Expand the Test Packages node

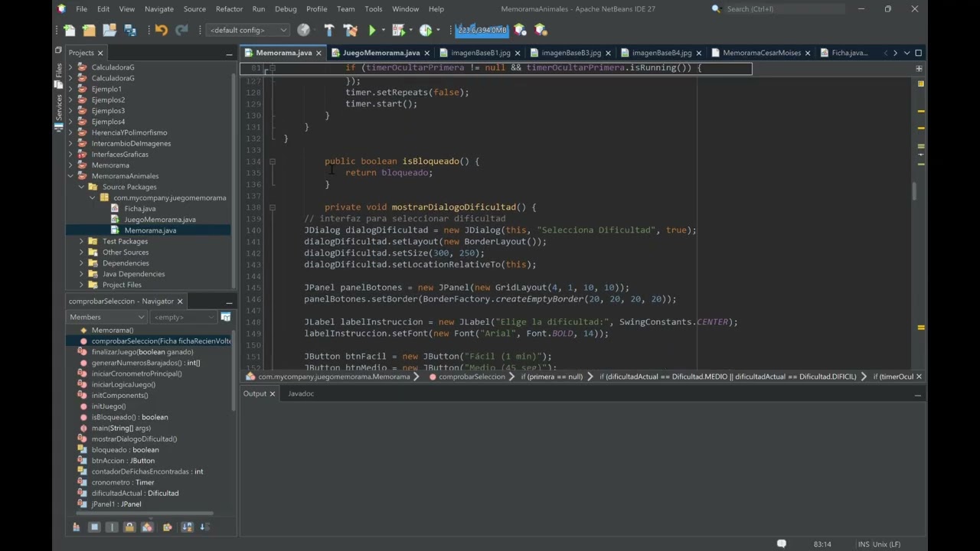[82, 241]
